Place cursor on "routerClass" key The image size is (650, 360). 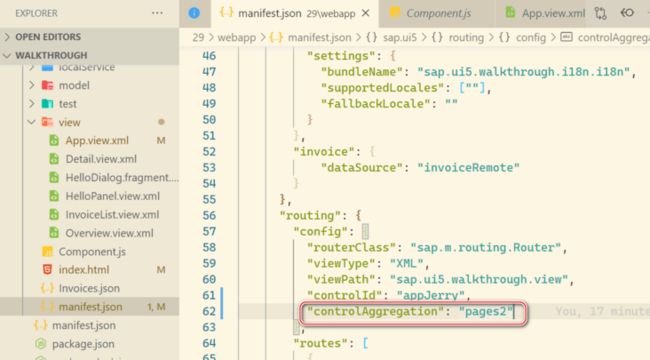pyautogui.click(x=352, y=248)
